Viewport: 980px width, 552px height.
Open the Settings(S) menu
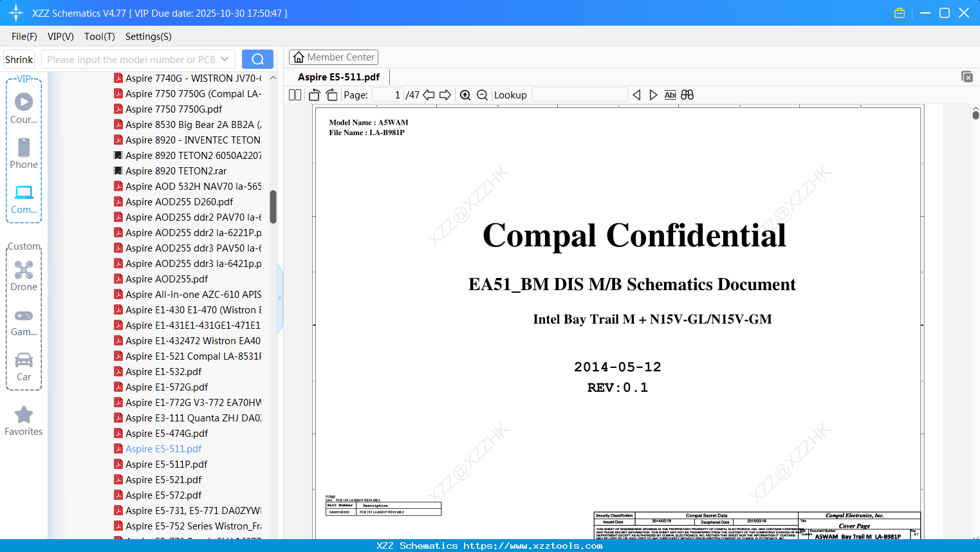(149, 37)
